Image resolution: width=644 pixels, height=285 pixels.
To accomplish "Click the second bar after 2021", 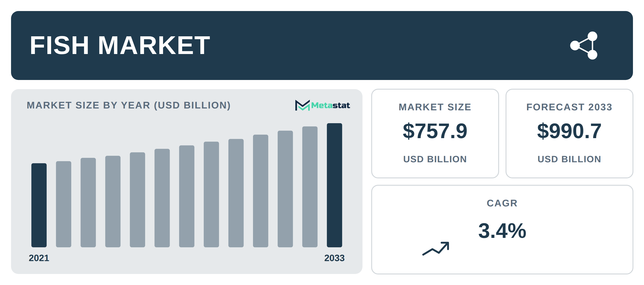I will pos(88,202).
